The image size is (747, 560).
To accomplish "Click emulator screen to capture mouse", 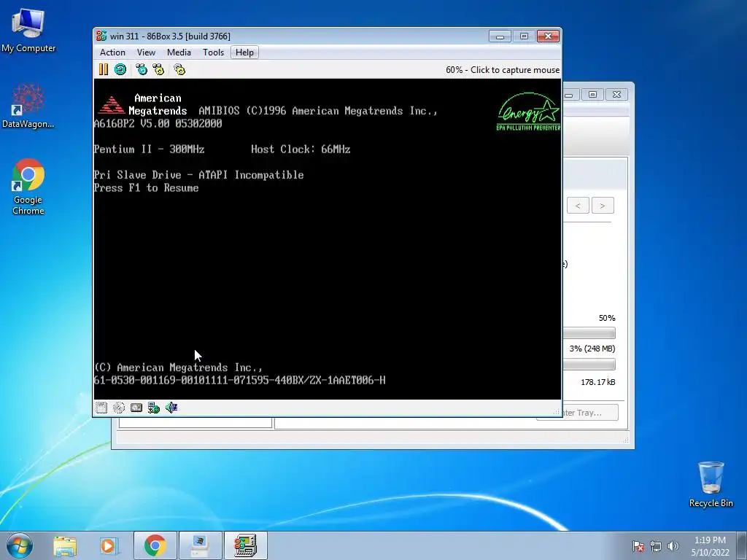I will [x=328, y=239].
